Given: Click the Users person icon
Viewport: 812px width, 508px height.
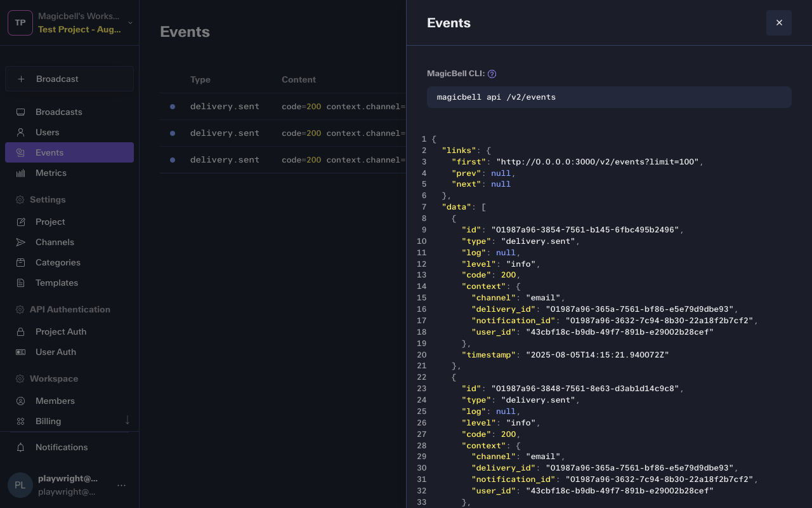Looking at the screenshot, I should 20,132.
